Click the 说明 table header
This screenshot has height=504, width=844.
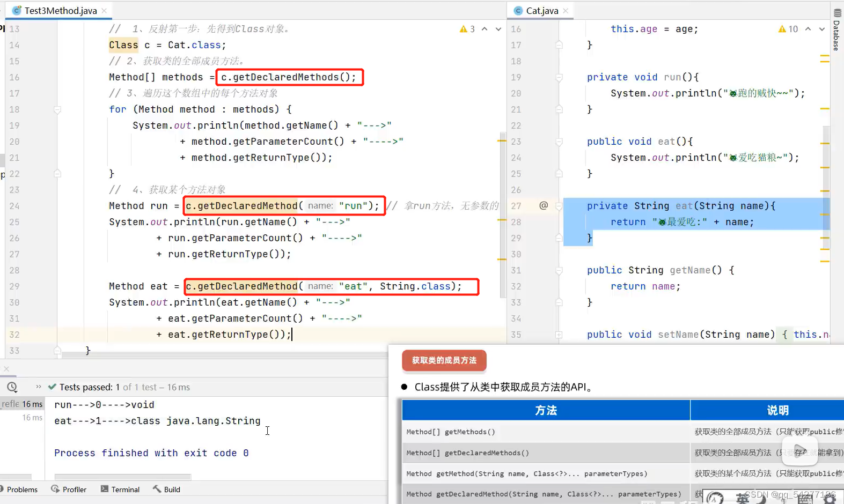pos(777,410)
